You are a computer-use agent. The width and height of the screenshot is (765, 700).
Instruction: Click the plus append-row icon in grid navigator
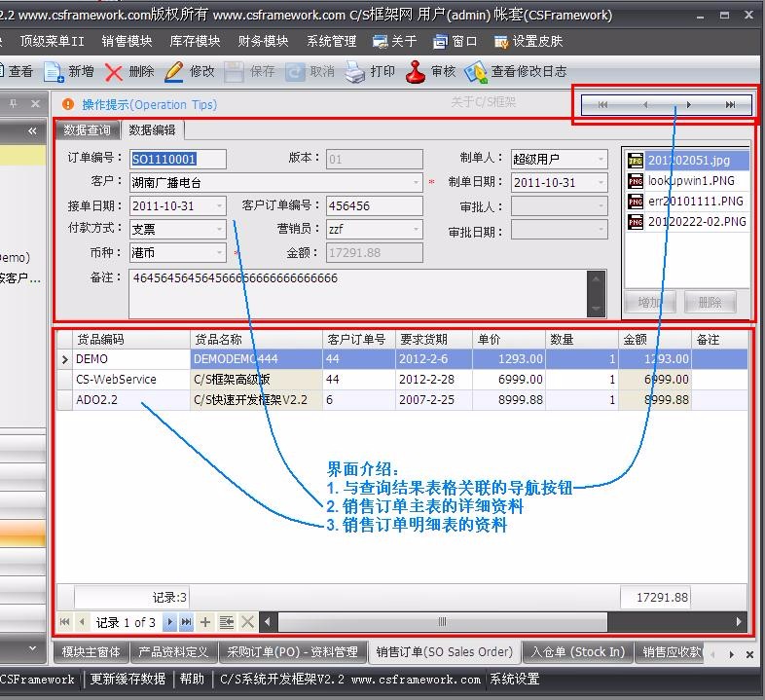point(205,622)
